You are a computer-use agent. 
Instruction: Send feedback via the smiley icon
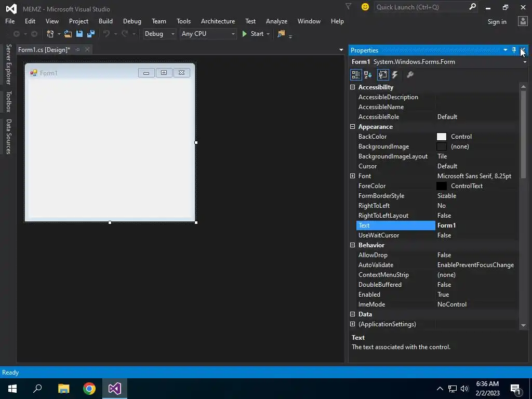click(x=365, y=7)
